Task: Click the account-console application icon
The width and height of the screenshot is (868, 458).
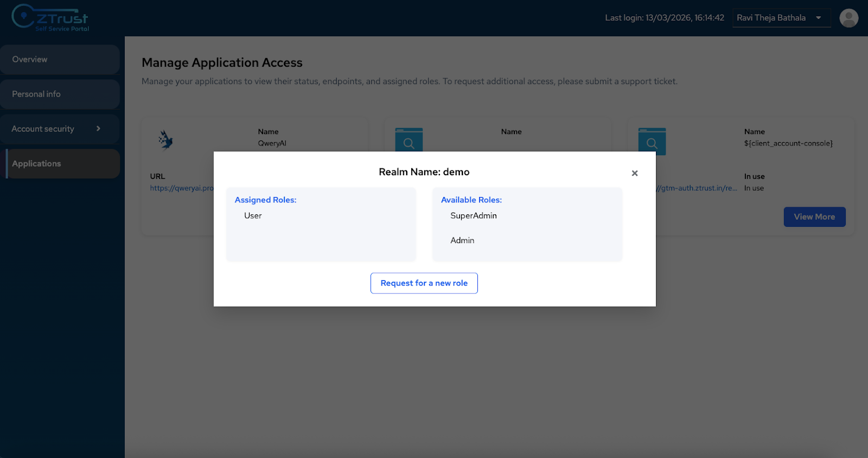Action: [x=652, y=140]
